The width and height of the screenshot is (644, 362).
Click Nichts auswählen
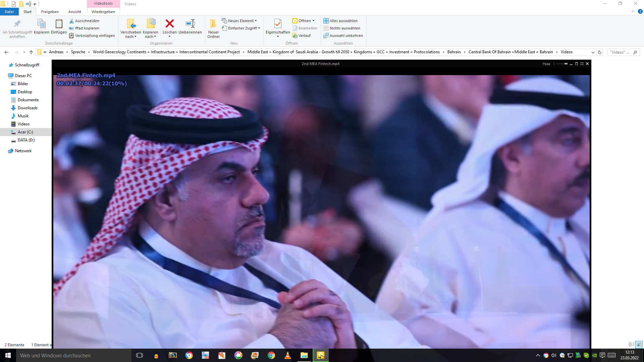click(x=342, y=28)
